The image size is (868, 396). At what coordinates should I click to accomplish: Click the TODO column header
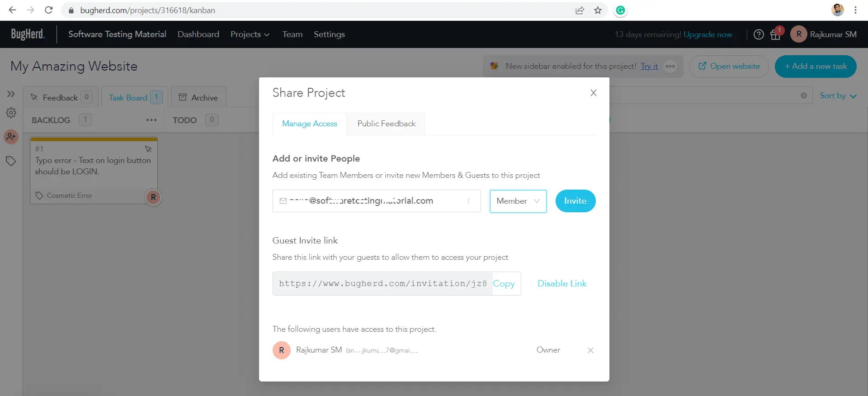pyautogui.click(x=184, y=120)
